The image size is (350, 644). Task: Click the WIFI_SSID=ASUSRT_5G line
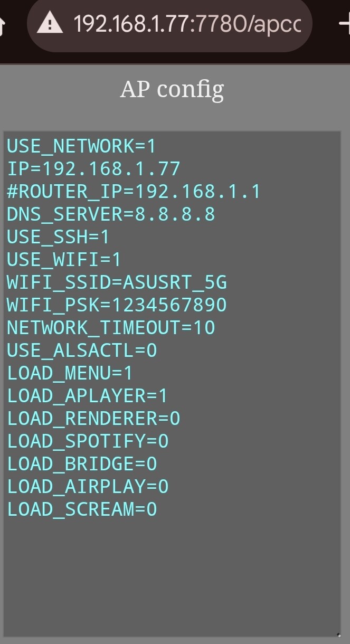click(x=117, y=282)
